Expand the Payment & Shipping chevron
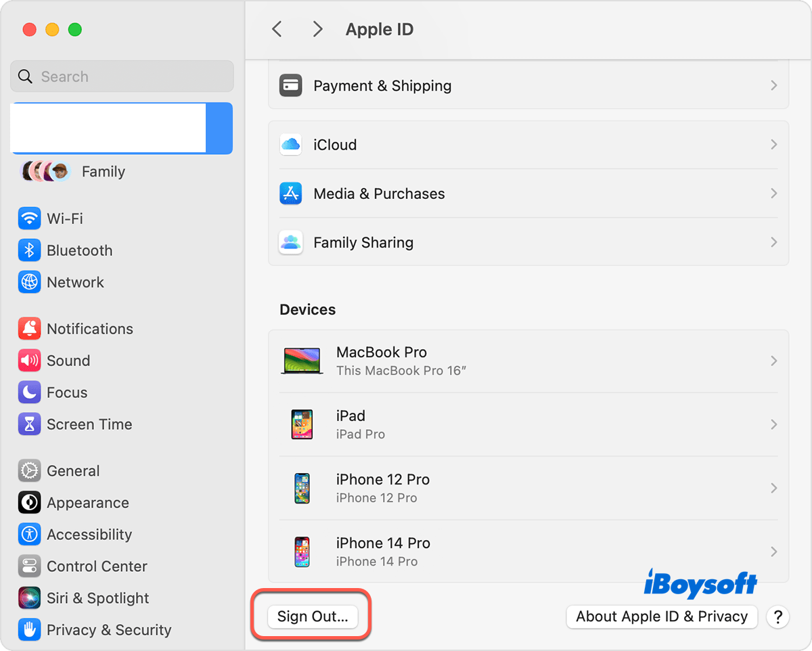Viewport: 812px width, 651px height. (773, 86)
